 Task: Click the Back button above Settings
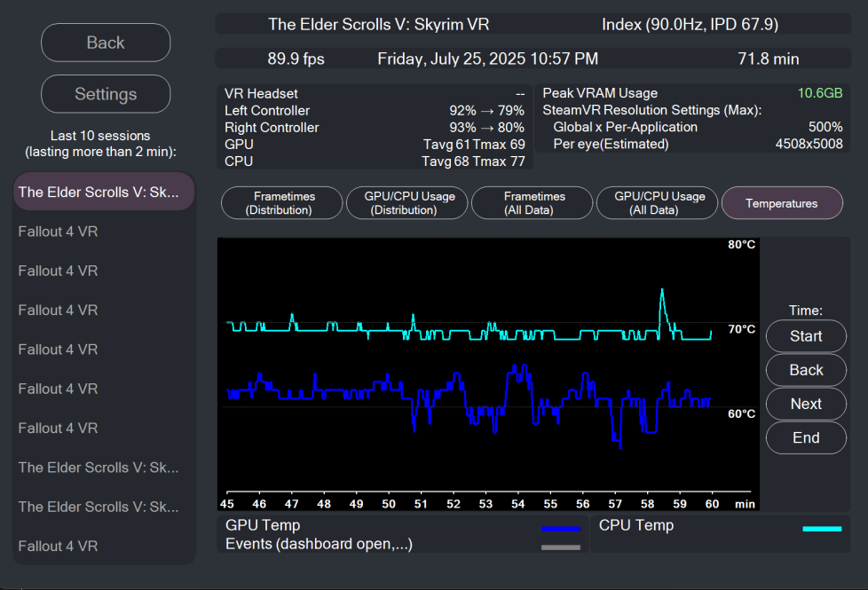[x=106, y=43]
